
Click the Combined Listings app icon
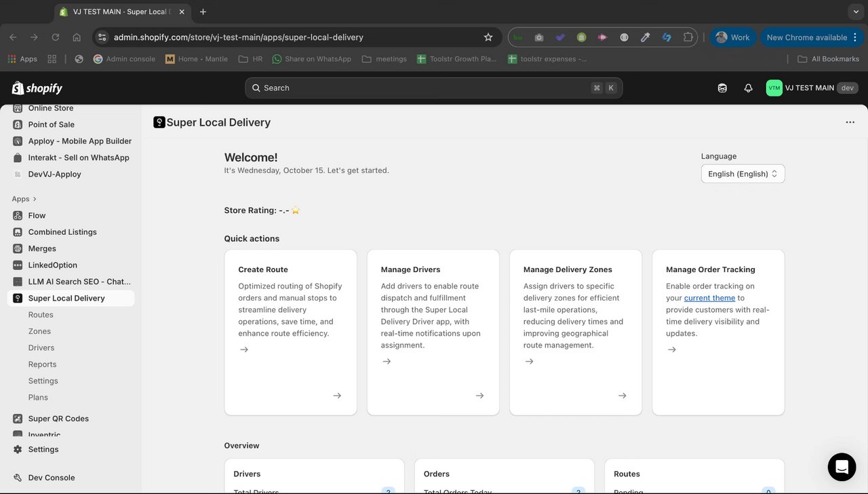coord(18,232)
